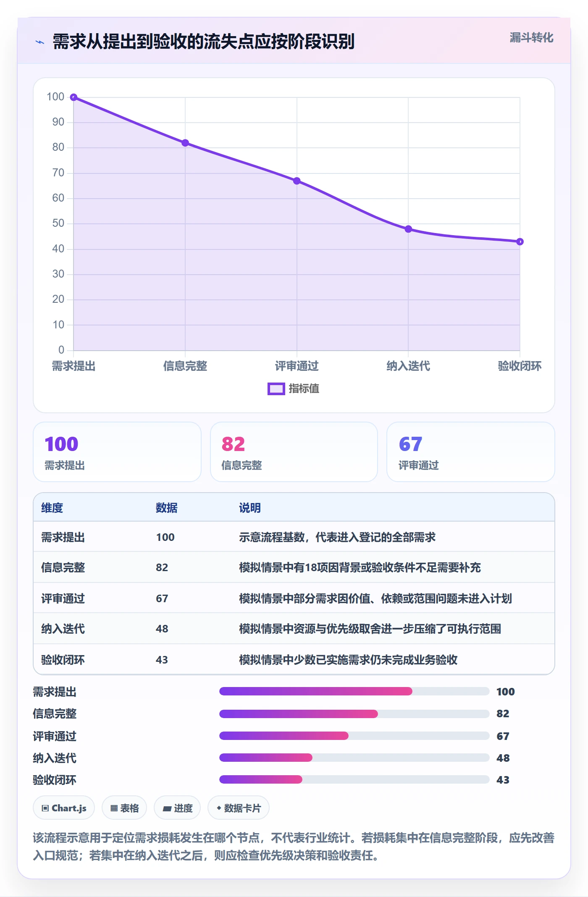Click the 维度 column header
This screenshot has width=588, height=897.
(x=52, y=508)
